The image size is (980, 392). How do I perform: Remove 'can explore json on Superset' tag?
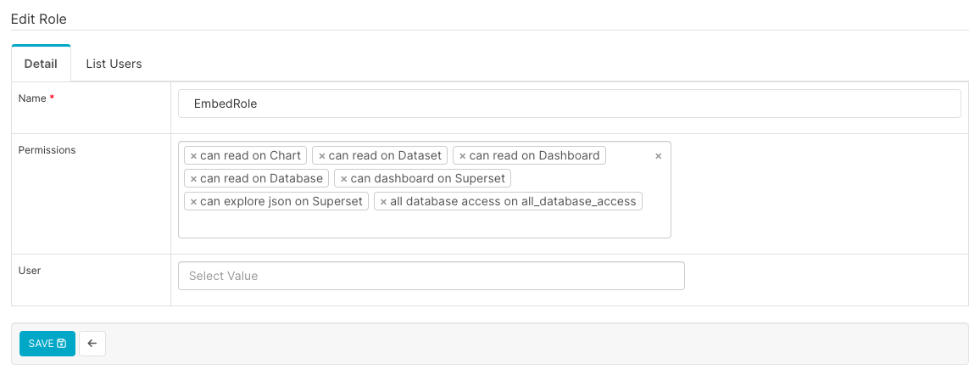click(193, 202)
